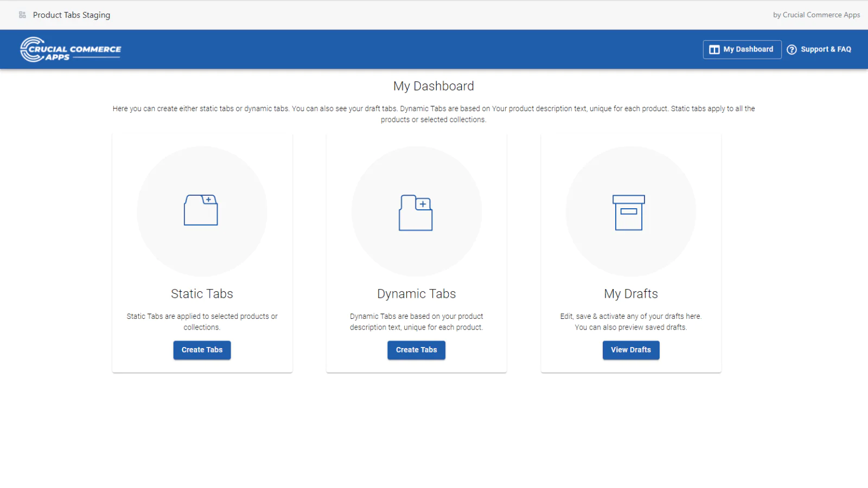Click the app grid icon beside Product Tabs Staging
Screen dimensions: 868x488
tap(22, 15)
